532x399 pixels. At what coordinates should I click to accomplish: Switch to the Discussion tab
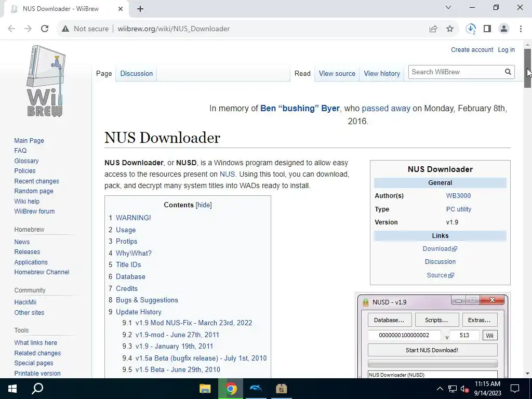137,73
